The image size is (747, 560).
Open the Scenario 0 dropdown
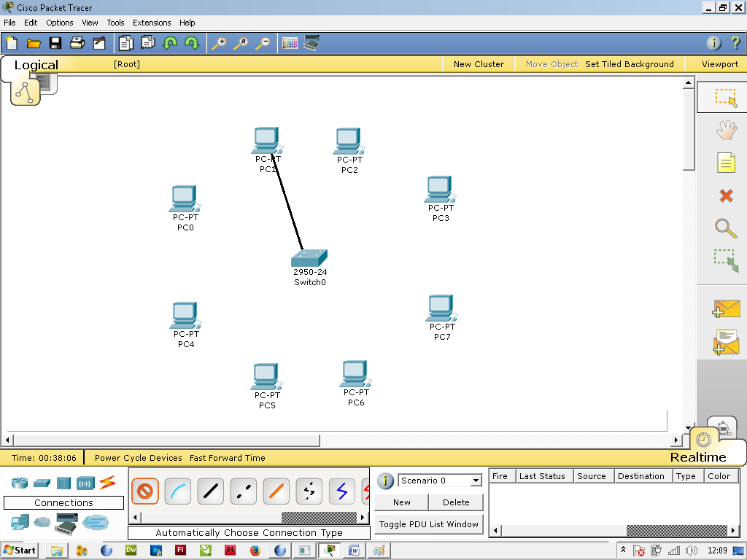pyautogui.click(x=475, y=480)
